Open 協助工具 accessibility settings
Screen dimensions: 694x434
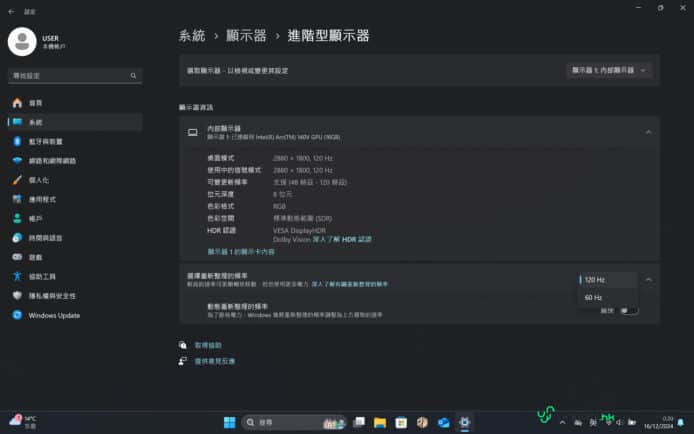(42, 276)
